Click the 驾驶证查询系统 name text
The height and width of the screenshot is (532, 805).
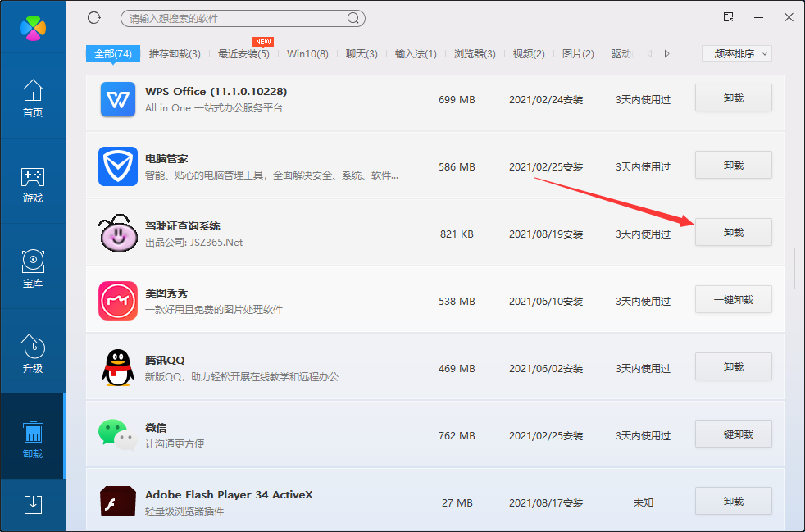[182, 226]
